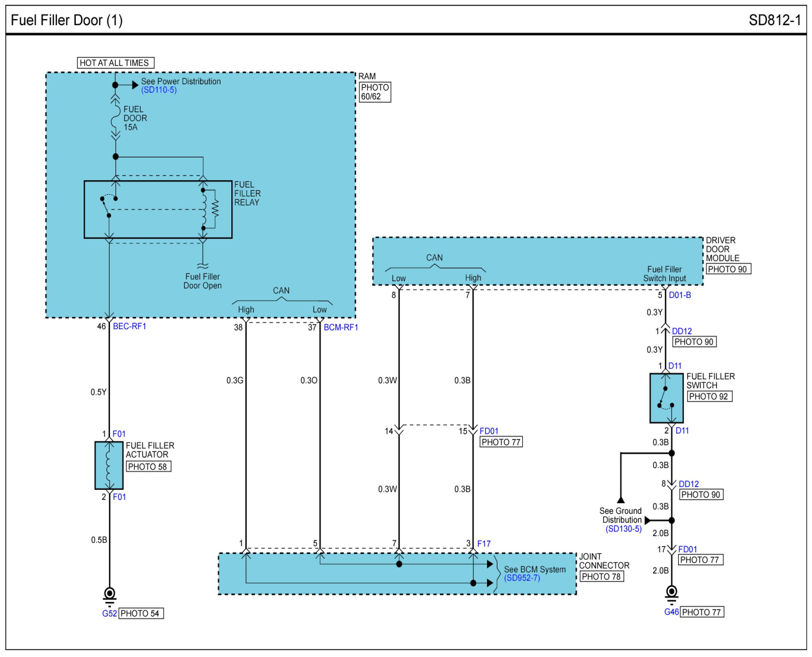812x657 pixels.
Task: Open PHOTO 92 for fuel filler switch
Action: click(x=709, y=396)
